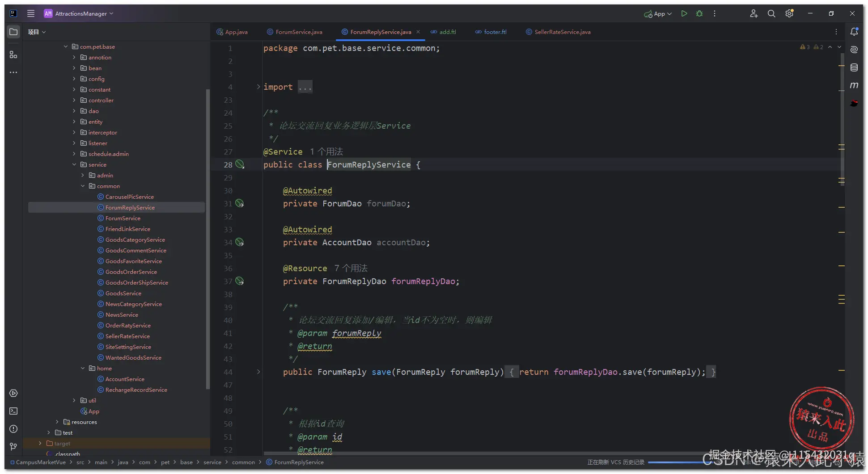This screenshot has width=868, height=474.
Task: Open the Notifications bell panel
Action: pos(854,32)
